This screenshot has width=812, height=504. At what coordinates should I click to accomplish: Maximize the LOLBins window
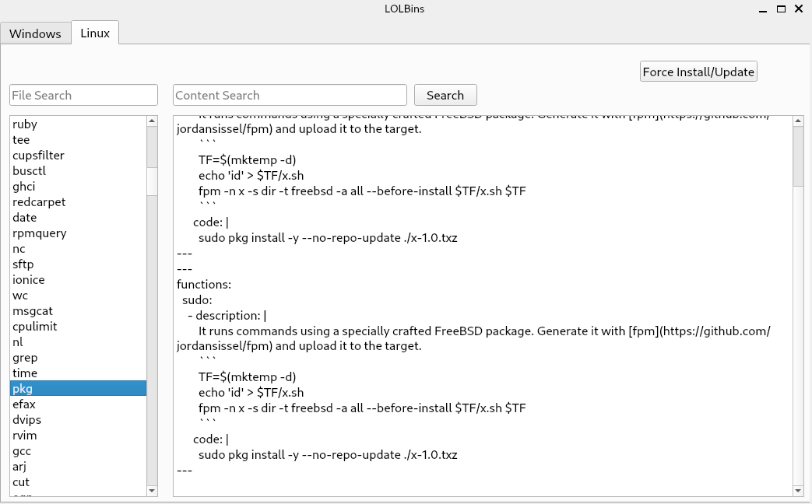point(781,9)
